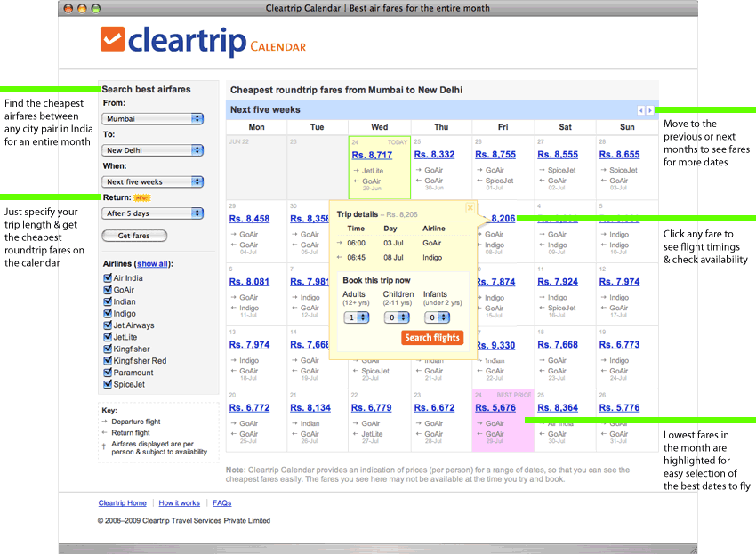The image size is (756, 554).
Task: Open the From city dropdown (Mumbai)
Action: (x=153, y=118)
